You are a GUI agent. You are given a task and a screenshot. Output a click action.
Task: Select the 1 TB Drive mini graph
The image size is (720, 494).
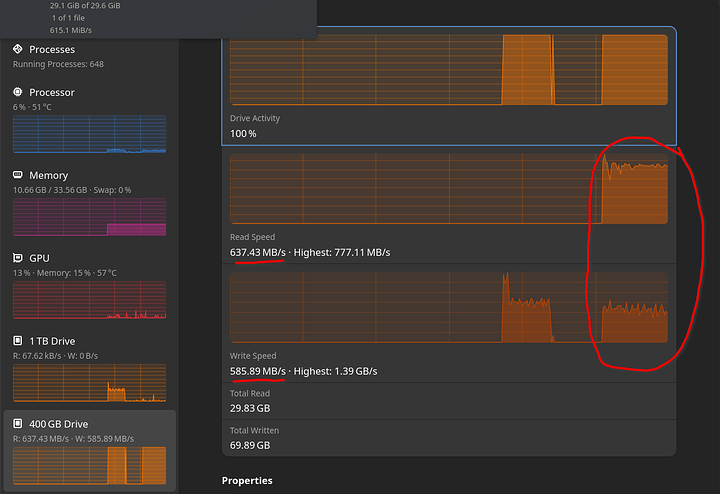click(x=89, y=382)
